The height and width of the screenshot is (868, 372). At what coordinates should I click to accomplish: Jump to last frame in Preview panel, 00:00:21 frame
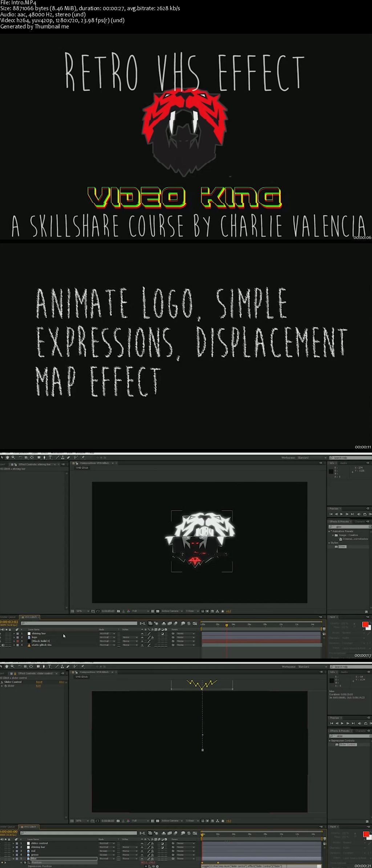(353, 723)
